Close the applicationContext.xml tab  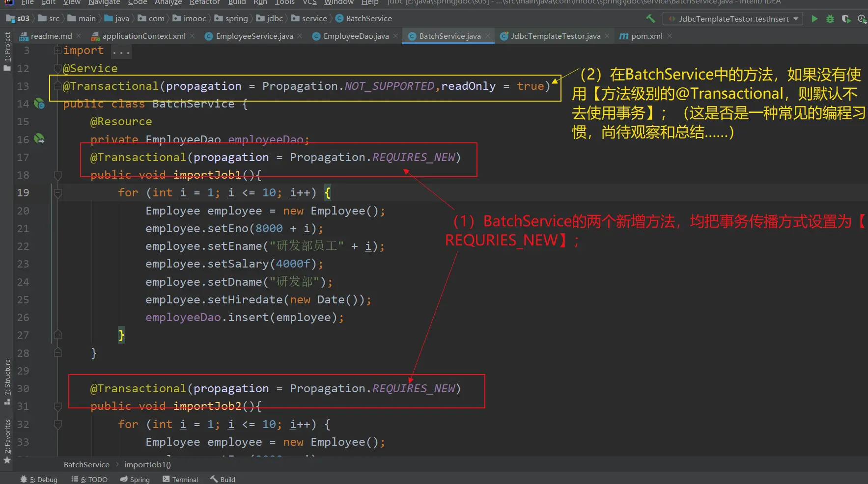tap(192, 36)
